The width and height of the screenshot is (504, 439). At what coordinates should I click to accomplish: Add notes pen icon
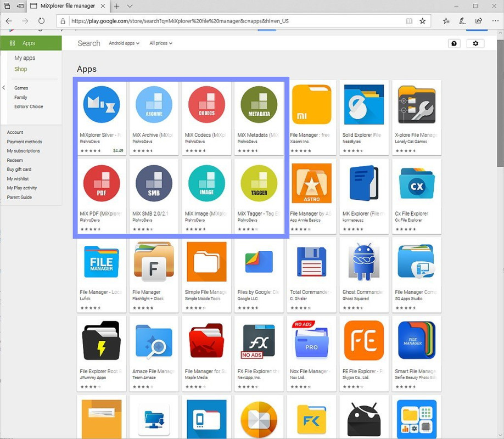coord(462,21)
